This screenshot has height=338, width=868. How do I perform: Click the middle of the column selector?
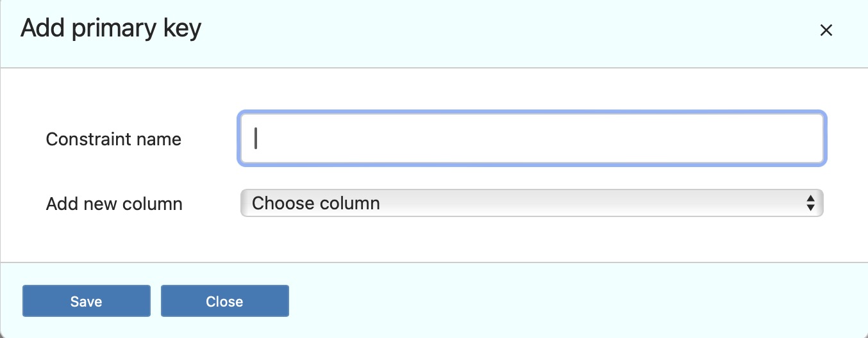click(531, 204)
